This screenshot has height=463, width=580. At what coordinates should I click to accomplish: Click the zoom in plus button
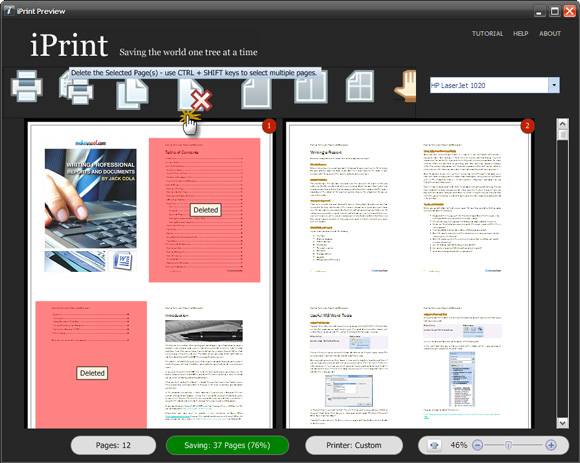[x=551, y=445]
